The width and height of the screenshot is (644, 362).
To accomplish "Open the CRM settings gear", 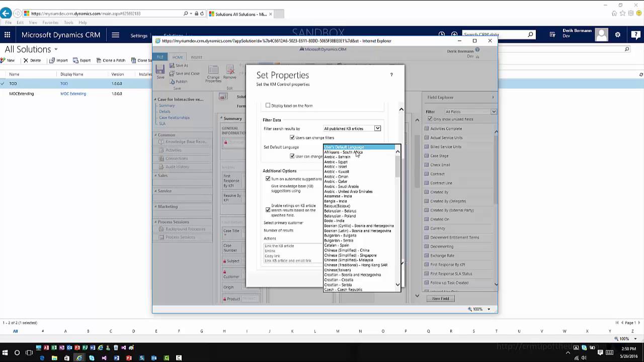I will click(617, 35).
